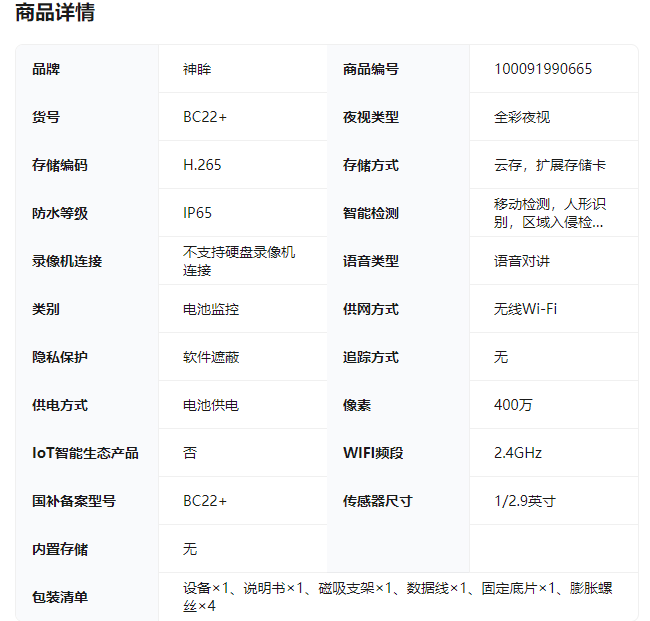Click the brand value 神眸

[197, 69]
